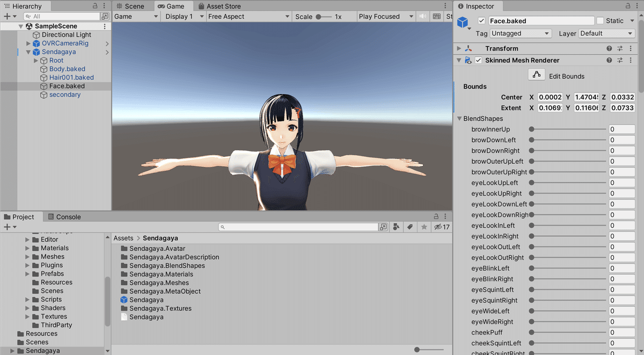Click the Edit Bounds button

click(536, 75)
